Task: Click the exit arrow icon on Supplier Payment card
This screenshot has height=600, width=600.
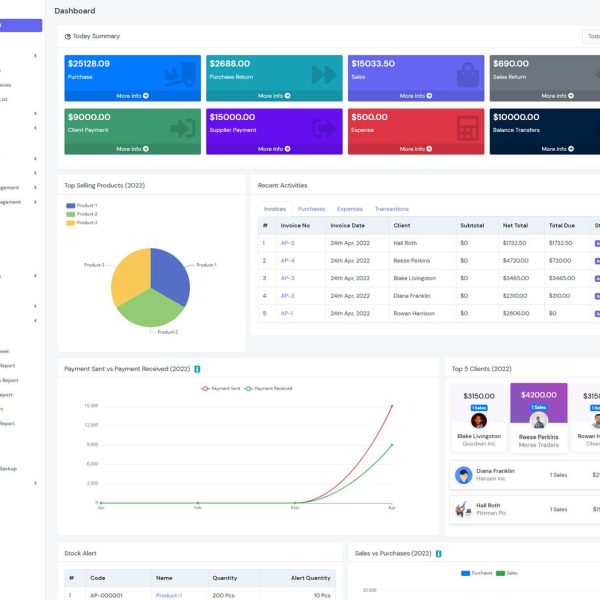Action: [324, 128]
